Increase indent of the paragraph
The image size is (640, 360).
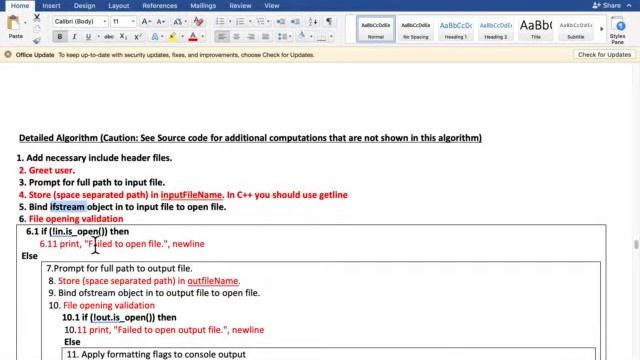tap(295, 21)
